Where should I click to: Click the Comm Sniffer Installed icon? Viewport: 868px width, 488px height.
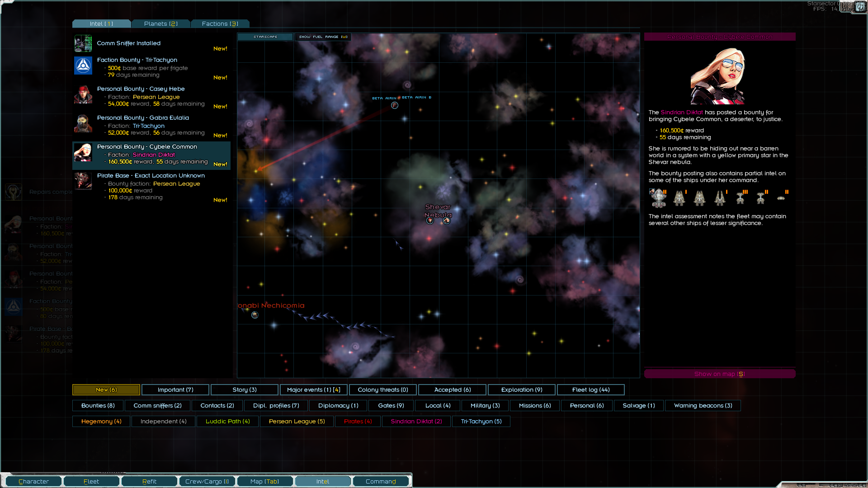[83, 43]
